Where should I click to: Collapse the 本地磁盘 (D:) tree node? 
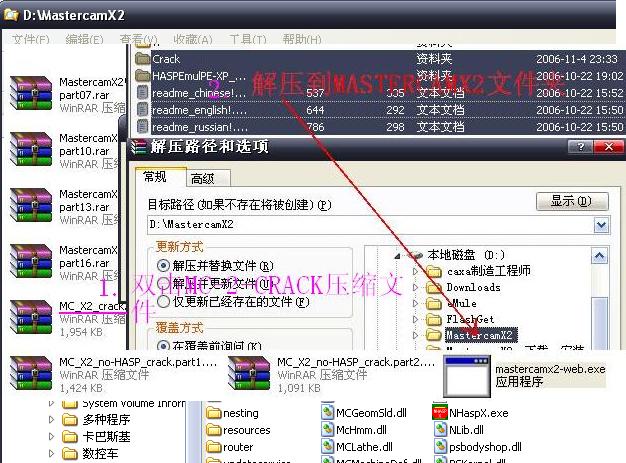[x=397, y=255]
